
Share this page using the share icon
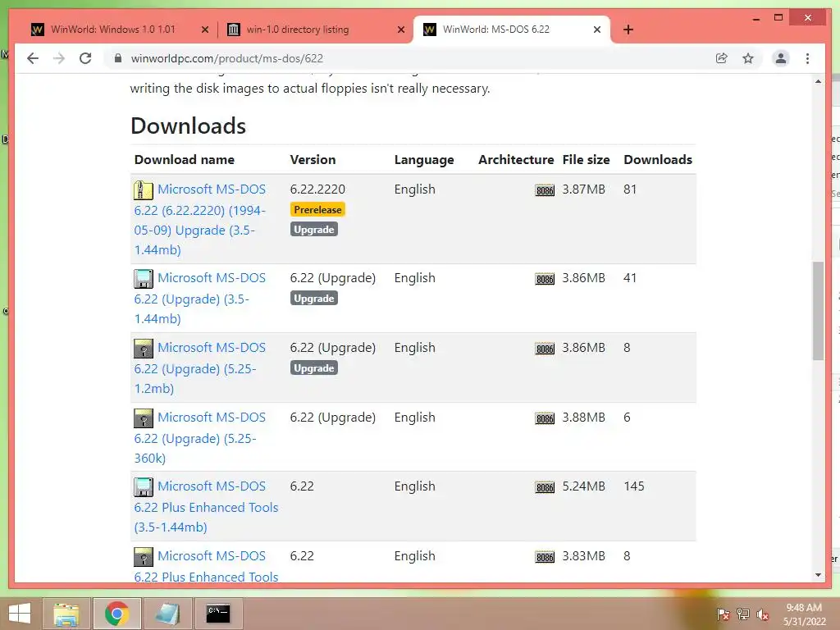pyautogui.click(x=722, y=58)
